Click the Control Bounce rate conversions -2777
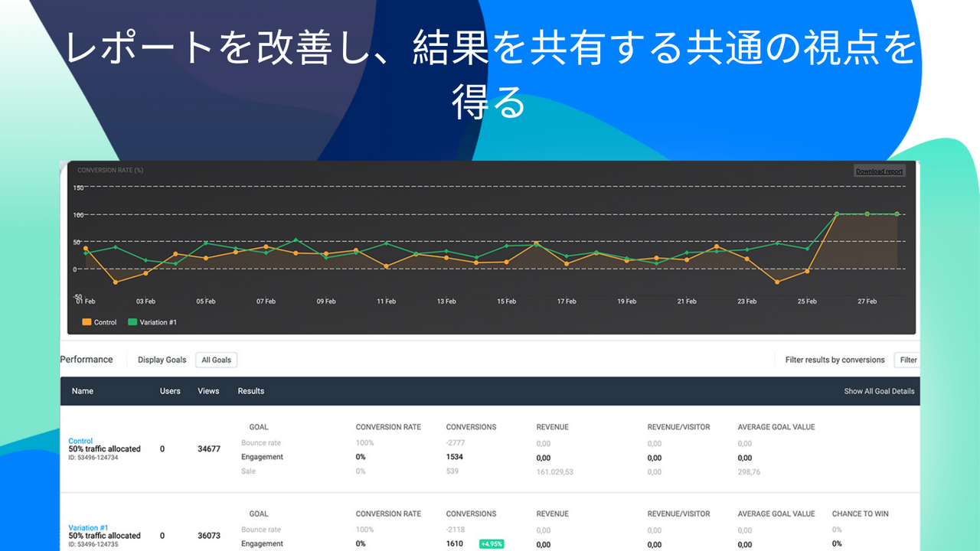The height and width of the screenshot is (551, 980). click(x=456, y=443)
